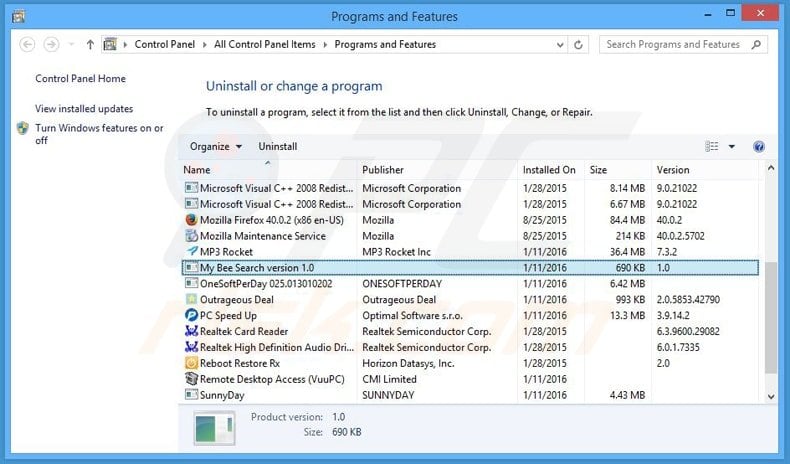Select CMI Limited publisher cell
790x464 pixels.
(x=389, y=379)
